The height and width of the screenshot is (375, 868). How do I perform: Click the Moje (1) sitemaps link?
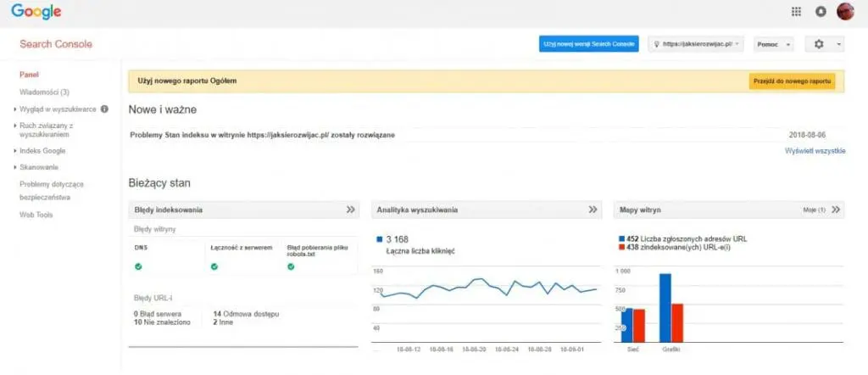(814, 210)
